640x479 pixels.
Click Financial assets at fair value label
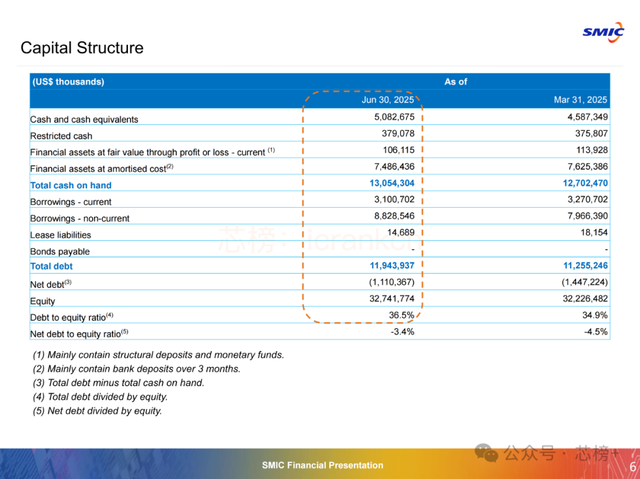click(153, 152)
